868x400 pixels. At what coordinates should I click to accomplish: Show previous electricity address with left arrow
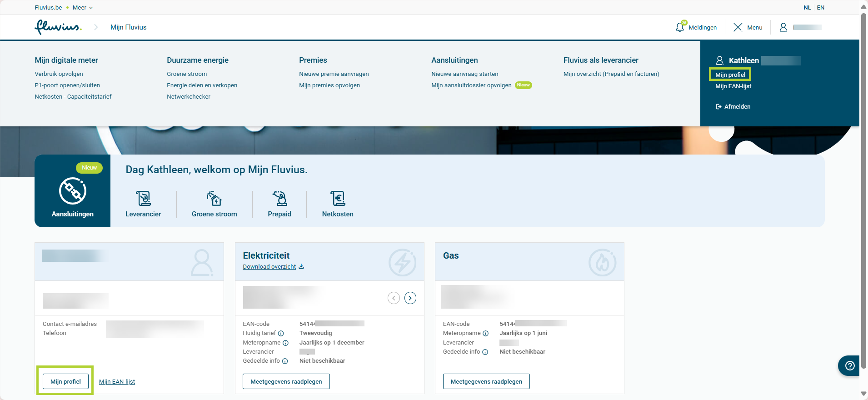394,298
